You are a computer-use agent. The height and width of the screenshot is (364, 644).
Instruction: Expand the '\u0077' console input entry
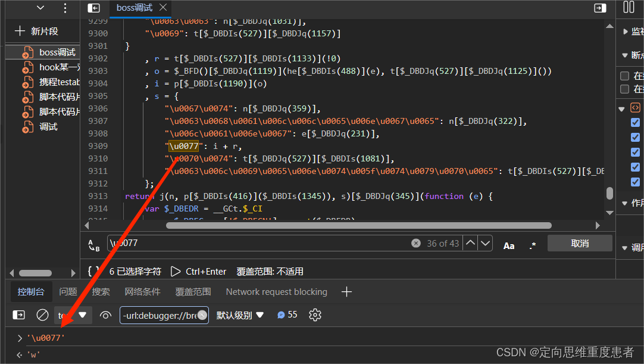tap(19, 338)
